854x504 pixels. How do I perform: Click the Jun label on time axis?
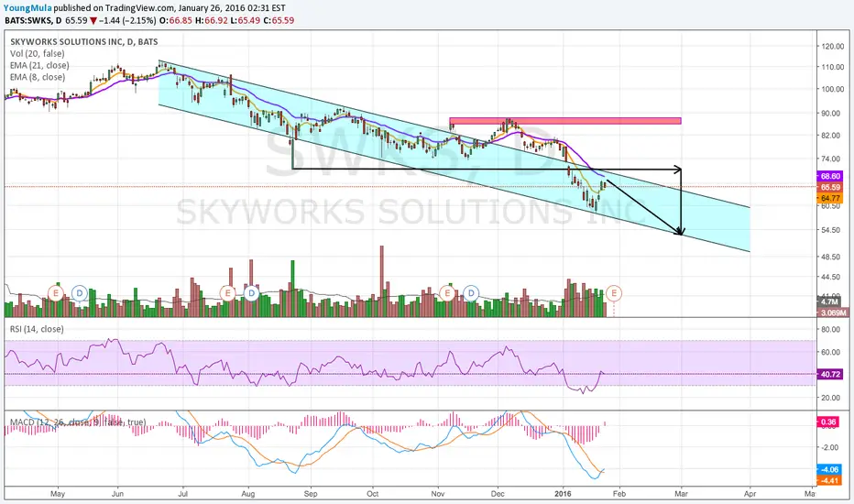pyautogui.click(x=117, y=494)
